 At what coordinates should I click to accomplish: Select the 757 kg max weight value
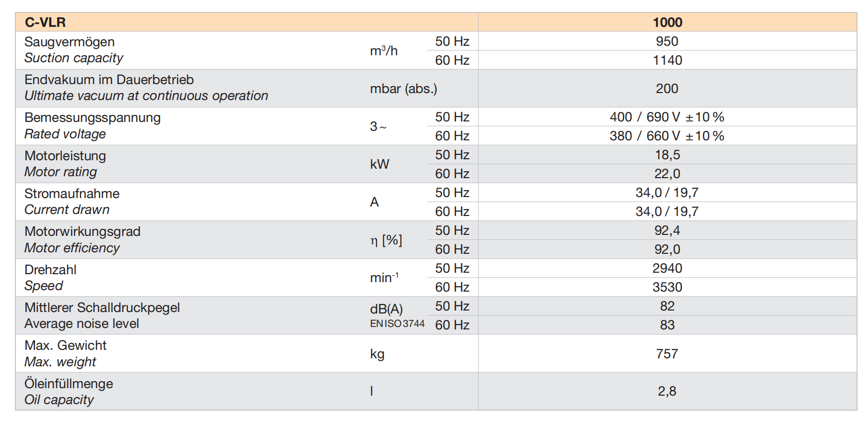pyautogui.click(x=667, y=354)
